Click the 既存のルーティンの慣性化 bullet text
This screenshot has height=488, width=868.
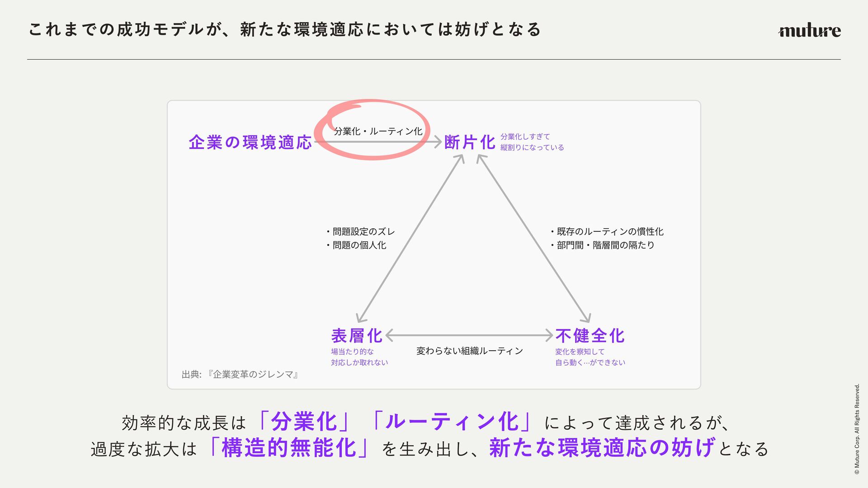pos(609,232)
